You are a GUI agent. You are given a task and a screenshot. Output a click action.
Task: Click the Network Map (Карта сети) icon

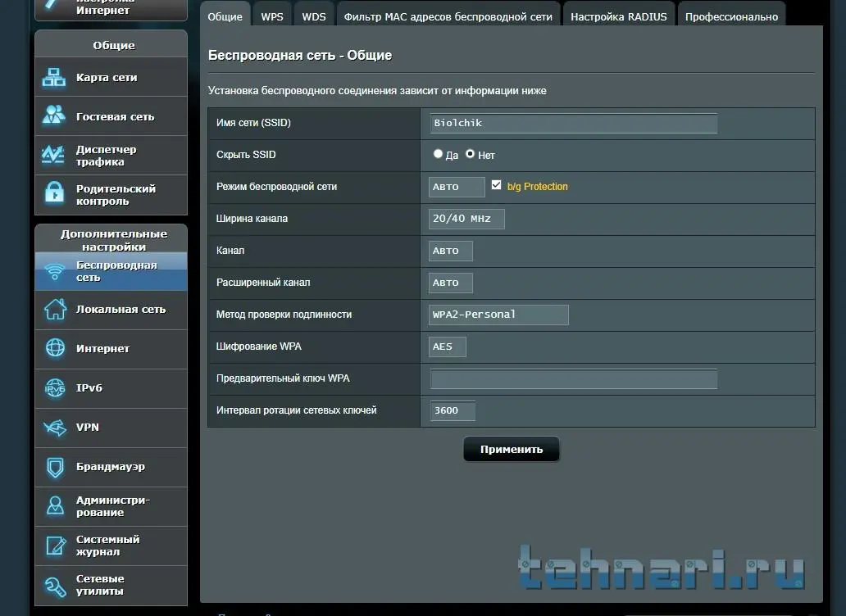point(54,78)
